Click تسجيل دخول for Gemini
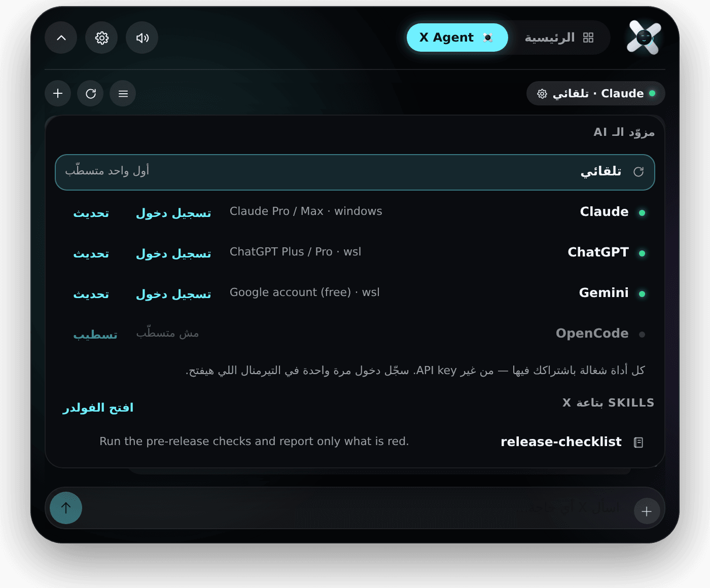The image size is (710, 588). 173,294
